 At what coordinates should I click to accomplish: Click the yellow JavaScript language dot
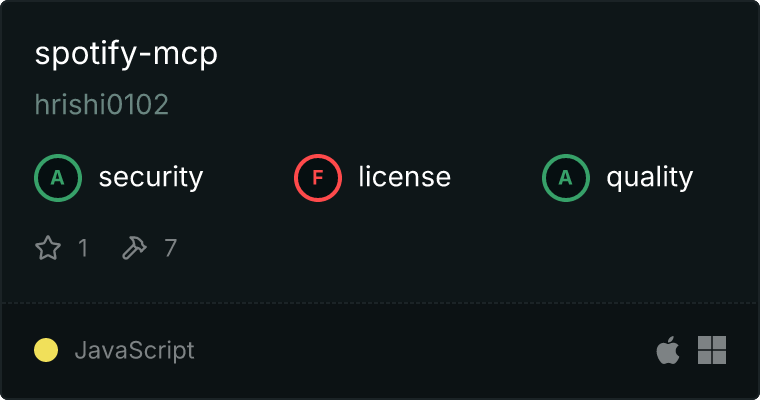[46, 350]
